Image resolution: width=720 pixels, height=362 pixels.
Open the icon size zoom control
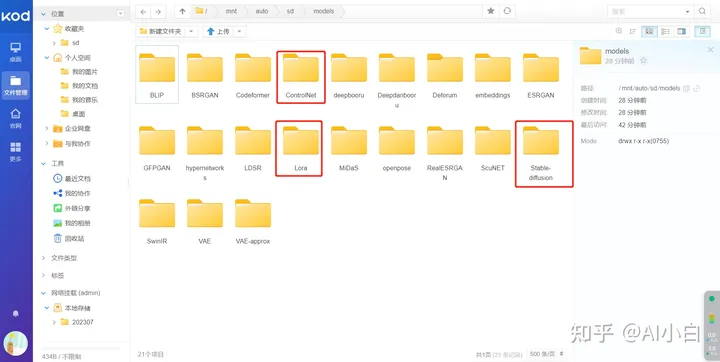(619, 31)
